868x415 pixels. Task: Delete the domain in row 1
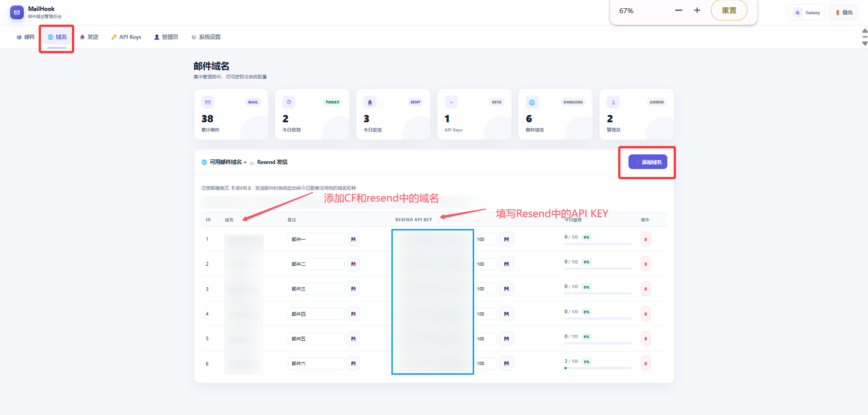pyautogui.click(x=645, y=239)
